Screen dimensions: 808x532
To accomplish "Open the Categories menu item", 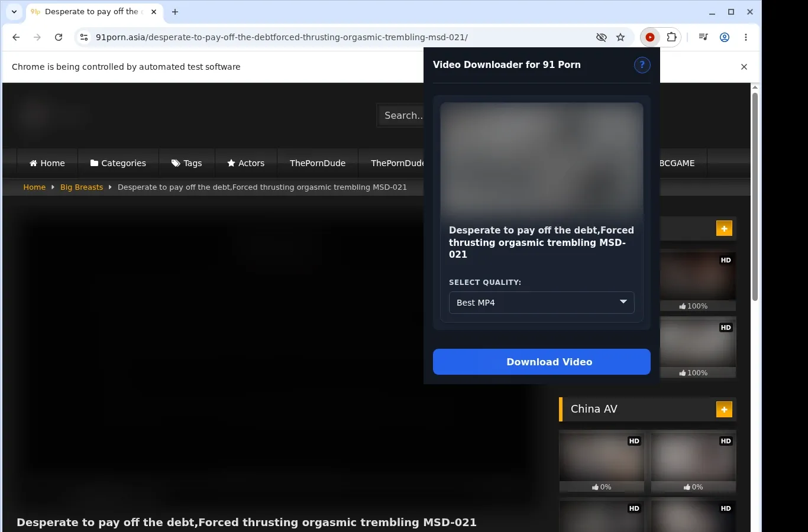I will coord(118,163).
